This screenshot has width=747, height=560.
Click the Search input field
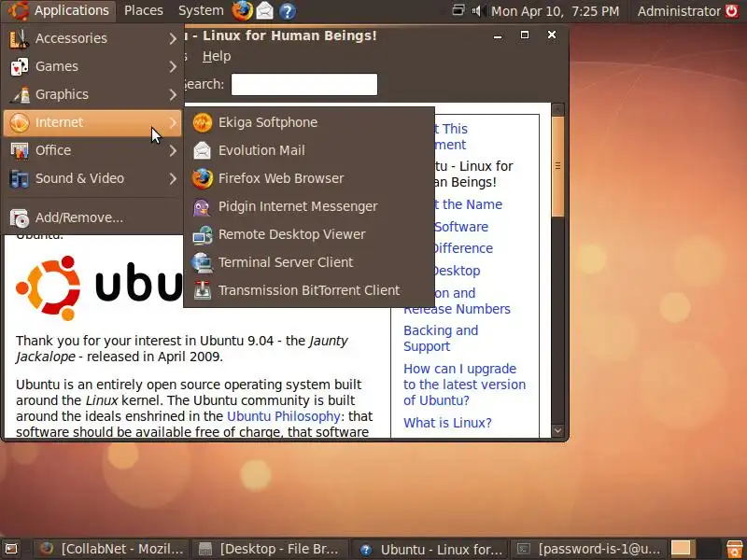[x=304, y=84]
